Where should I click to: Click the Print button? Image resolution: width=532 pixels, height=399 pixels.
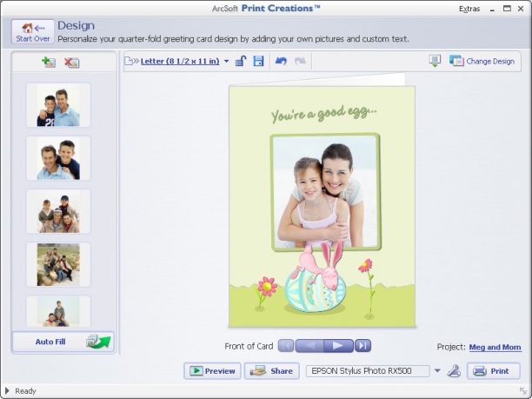[494, 371]
